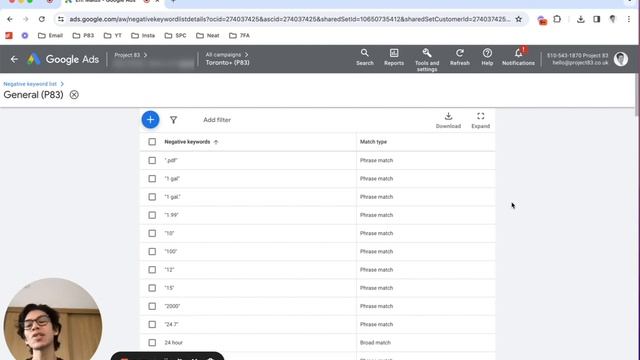Click the webcam video bubble

tap(53, 319)
